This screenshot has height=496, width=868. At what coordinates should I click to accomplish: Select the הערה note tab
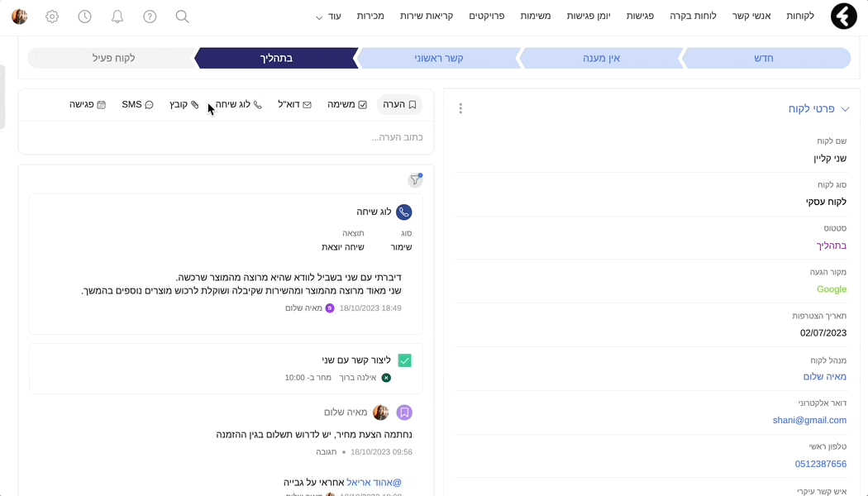pyautogui.click(x=399, y=105)
